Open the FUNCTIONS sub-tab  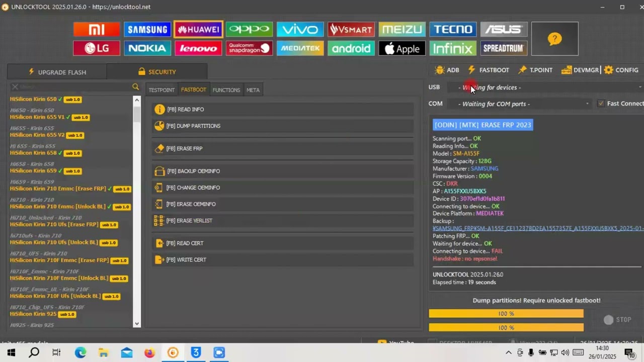click(226, 90)
